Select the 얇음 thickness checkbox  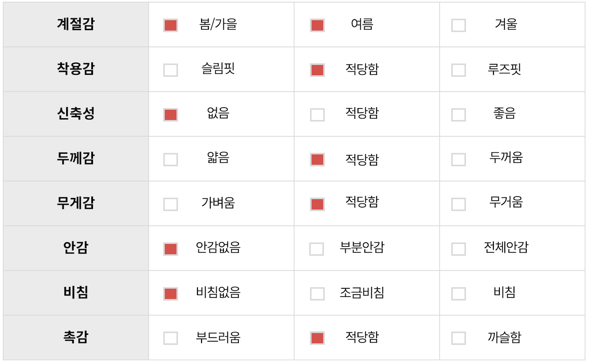tap(171, 159)
